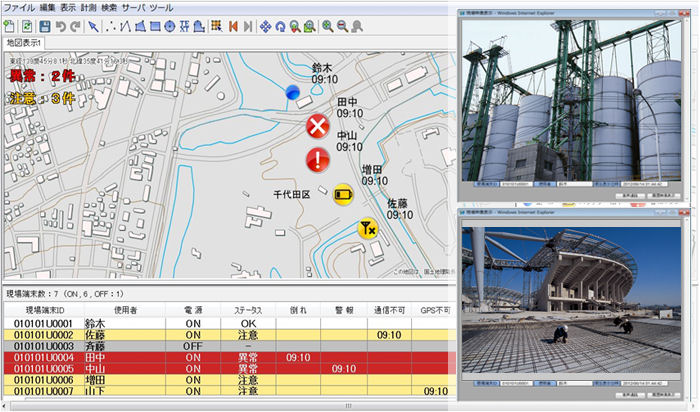Click the red exclamation warning marker on map
Image resolution: width=700 pixels, height=412 pixels.
pos(318,158)
